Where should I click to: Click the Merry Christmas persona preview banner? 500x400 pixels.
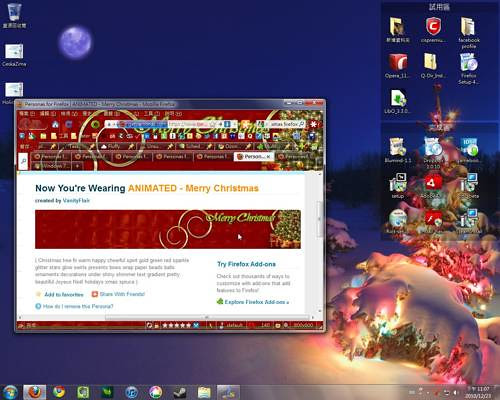[x=168, y=229]
